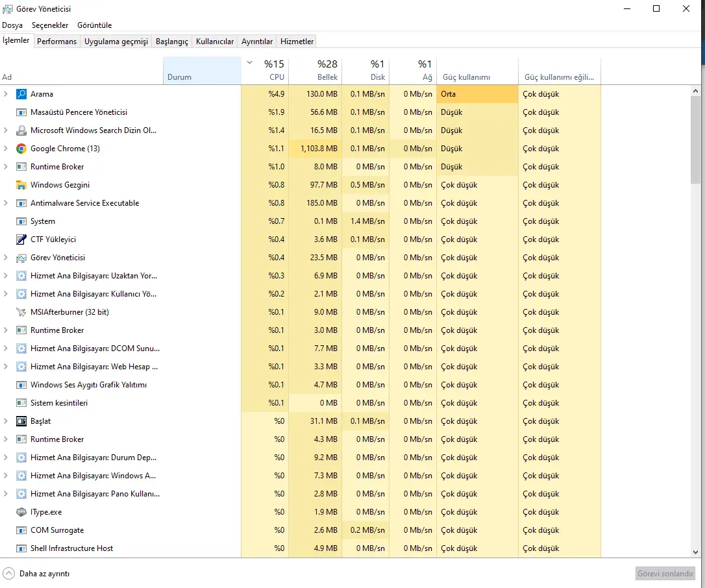705x588 pixels.
Task: Click the Başlat process icon
Action: pos(21,421)
